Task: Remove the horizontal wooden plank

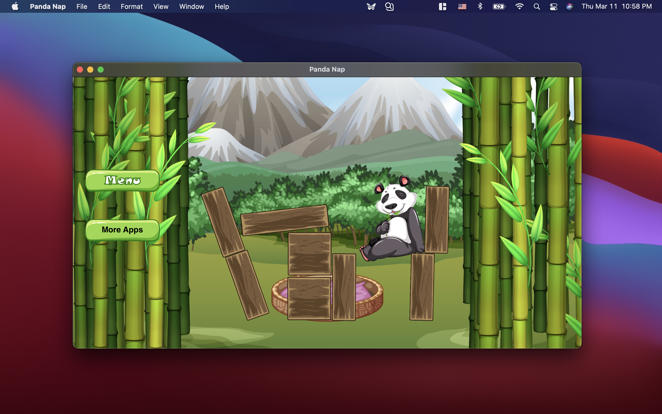Action: tap(285, 220)
